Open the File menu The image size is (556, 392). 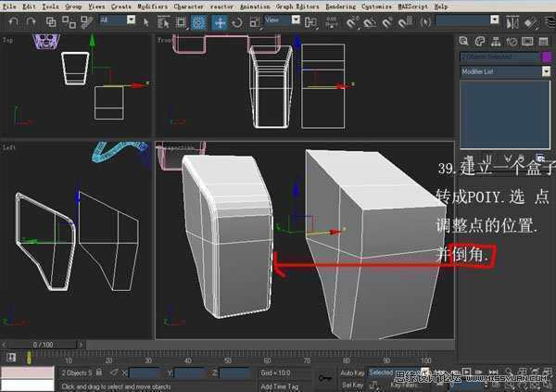point(9,6)
